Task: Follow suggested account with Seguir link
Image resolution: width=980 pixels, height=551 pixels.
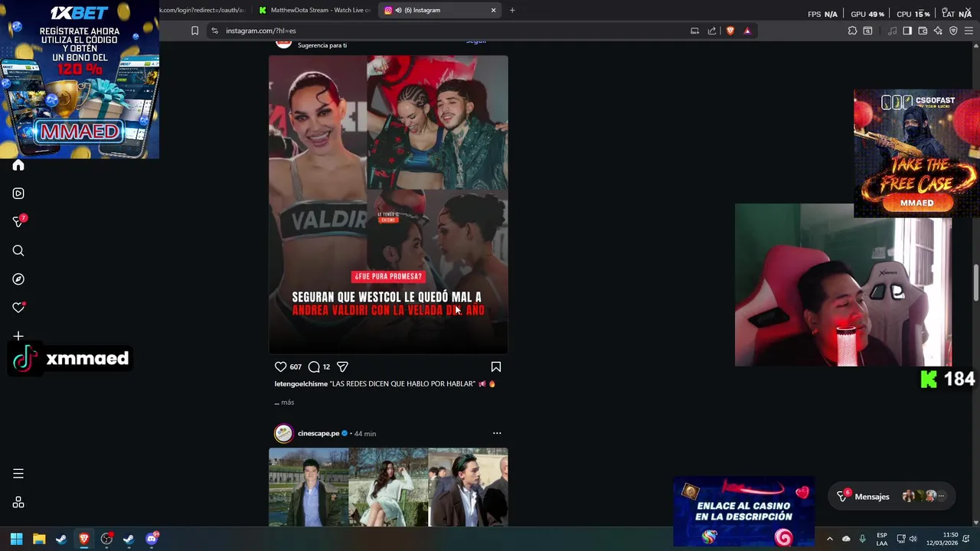Action: coord(476,41)
